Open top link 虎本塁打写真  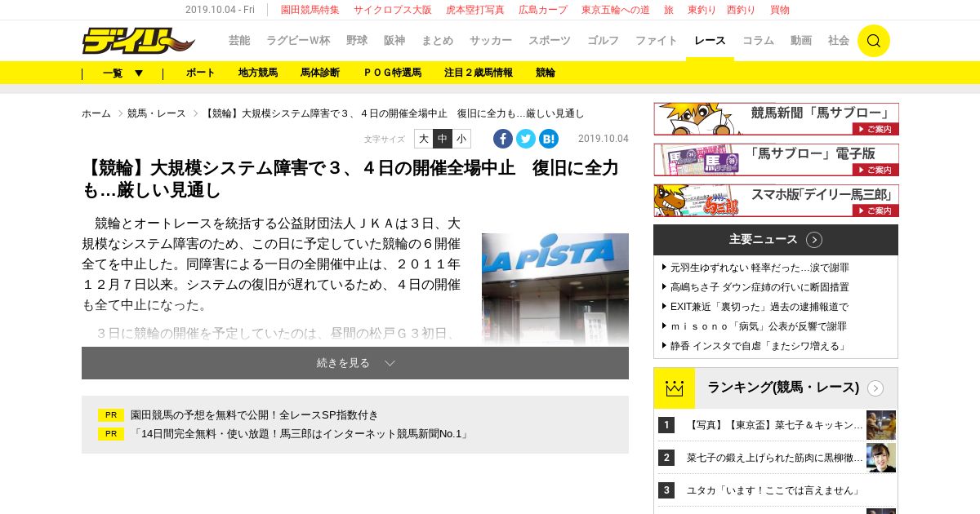click(x=475, y=10)
